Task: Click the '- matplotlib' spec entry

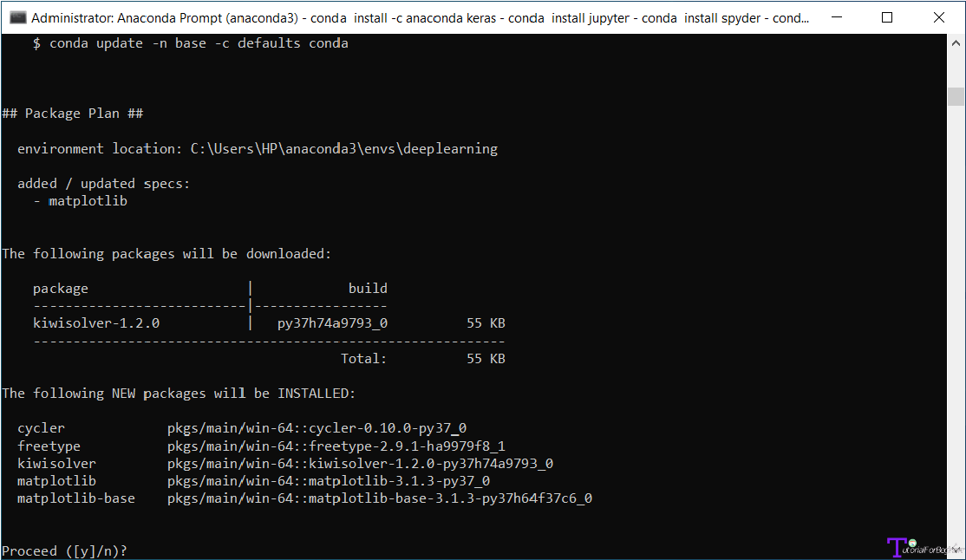Action: point(80,201)
